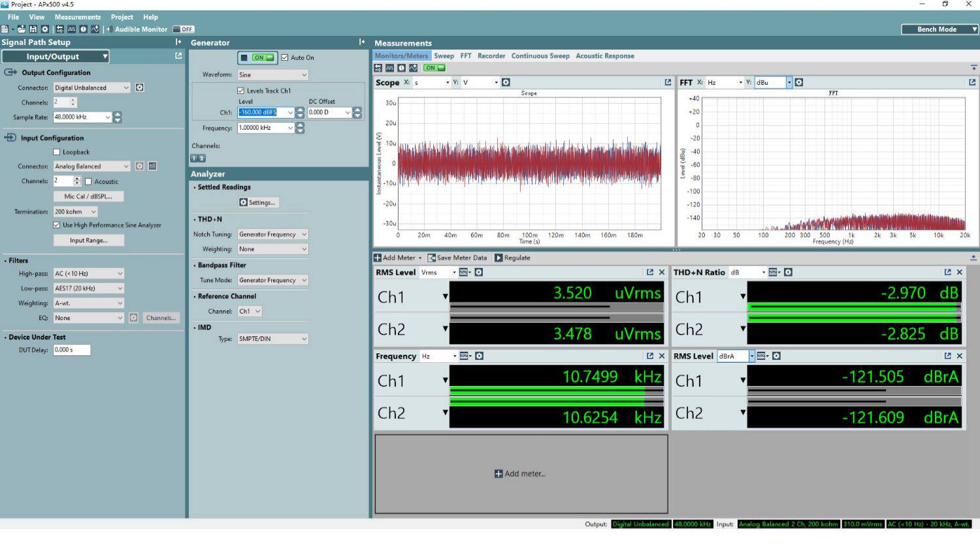Image resolution: width=980 pixels, height=548 pixels.
Task: Open the project settings gear in top toolbar
Action: (45, 29)
